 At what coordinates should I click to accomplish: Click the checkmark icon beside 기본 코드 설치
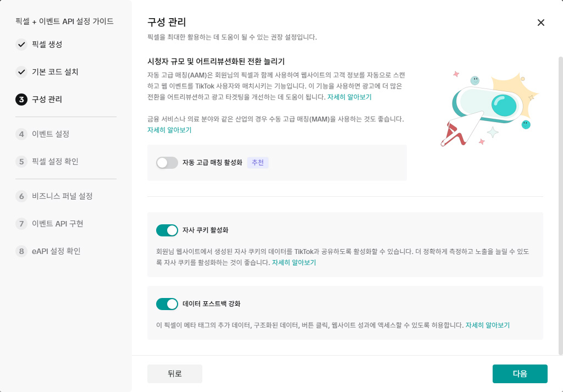21,72
